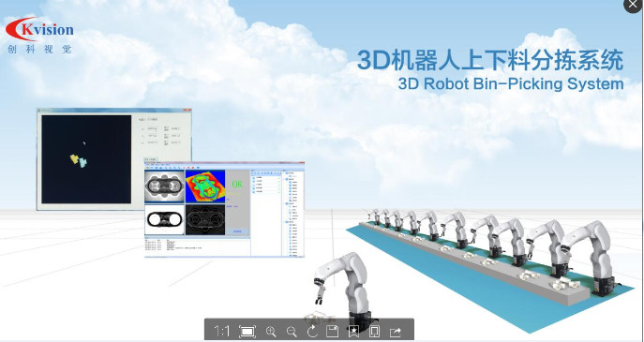The height and width of the screenshot is (342, 644).
Task: Click the grayscale part image thumbnail
Action: [x=164, y=186]
